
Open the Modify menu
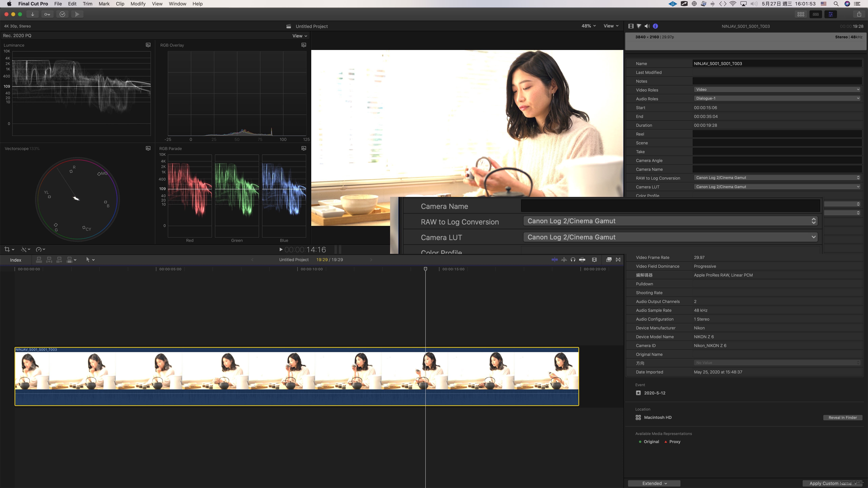click(138, 4)
